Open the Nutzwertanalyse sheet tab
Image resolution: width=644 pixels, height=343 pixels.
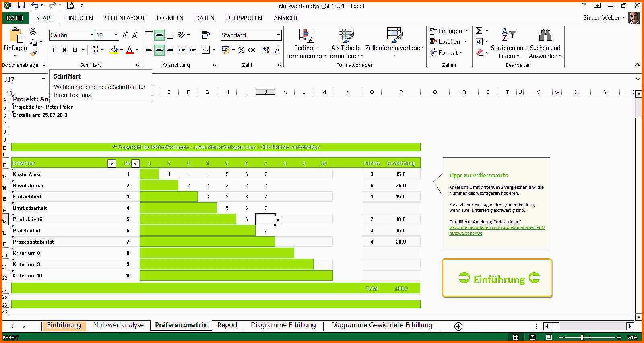tap(118, 325)
